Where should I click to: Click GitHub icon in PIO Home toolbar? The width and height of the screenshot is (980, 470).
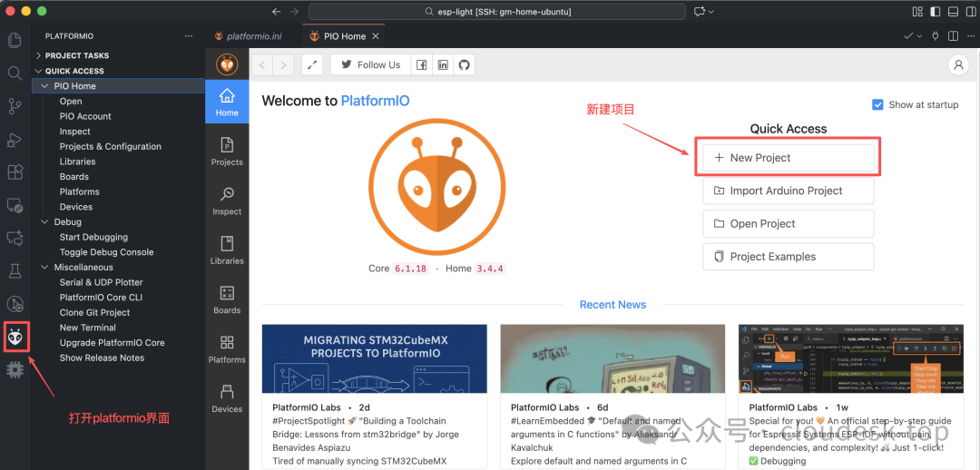(x=464, y=64)
